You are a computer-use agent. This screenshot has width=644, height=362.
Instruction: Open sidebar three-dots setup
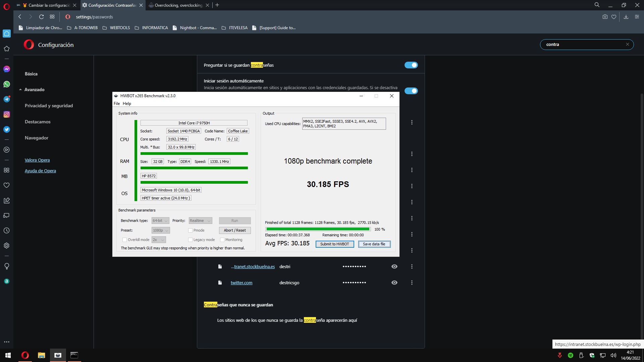(x=7, y=342)
